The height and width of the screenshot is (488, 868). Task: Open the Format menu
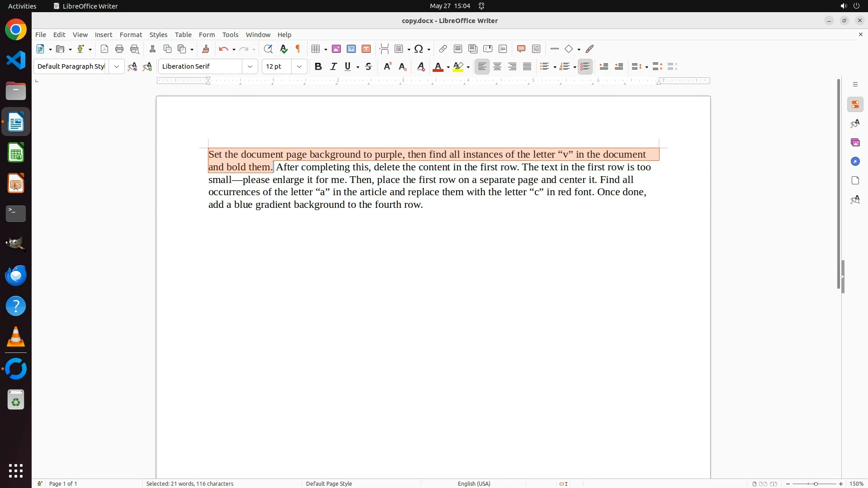coord(131,35)
